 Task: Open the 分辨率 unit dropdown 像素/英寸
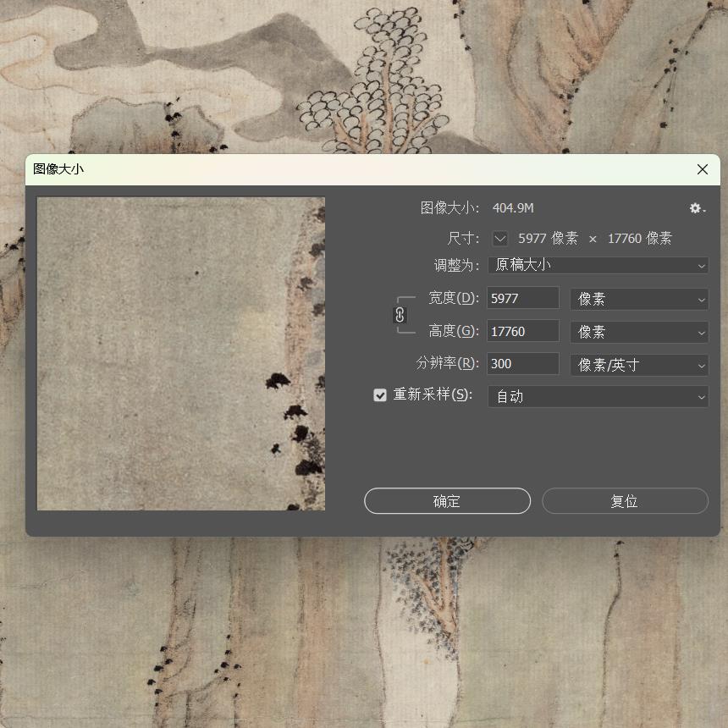(x=639, y=365)
